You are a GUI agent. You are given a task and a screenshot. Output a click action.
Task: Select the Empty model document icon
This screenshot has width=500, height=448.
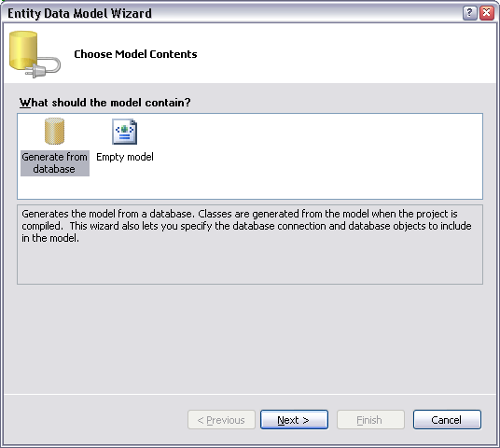(x=125, y=132)
